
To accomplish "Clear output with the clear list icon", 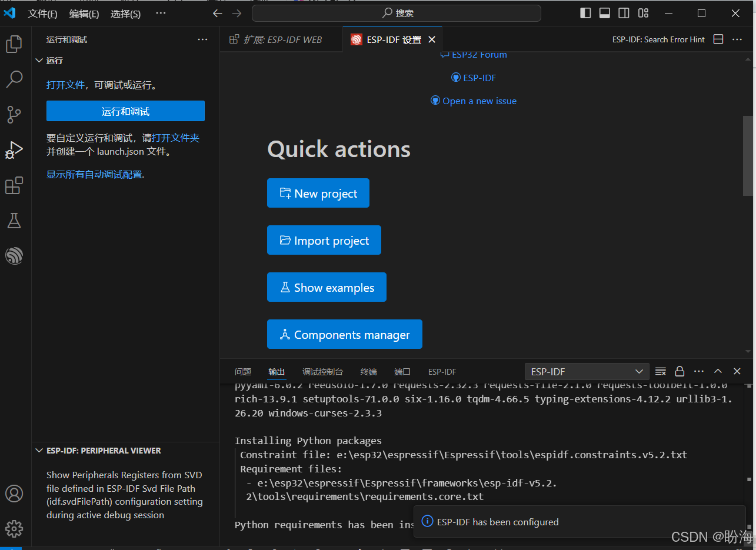I will [661, 371].
